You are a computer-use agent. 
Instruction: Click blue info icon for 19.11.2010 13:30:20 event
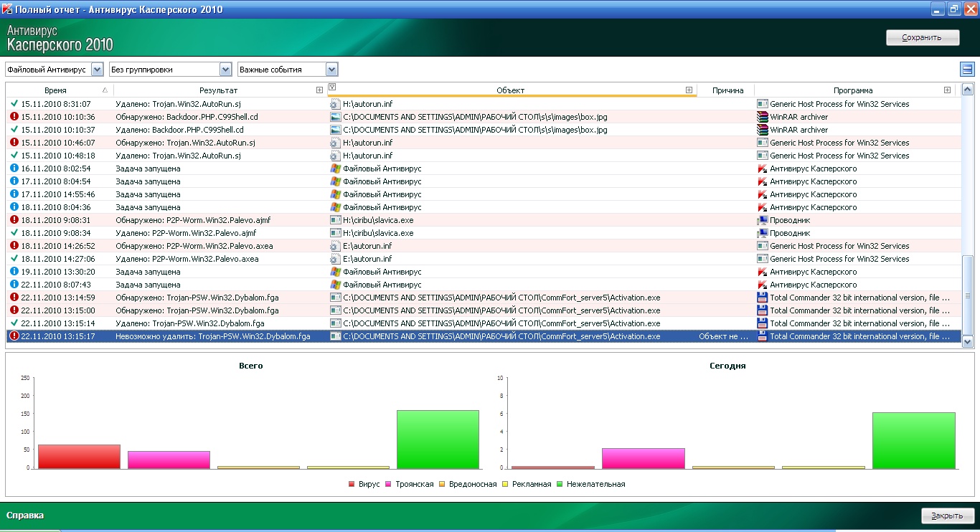click(14, 272)
